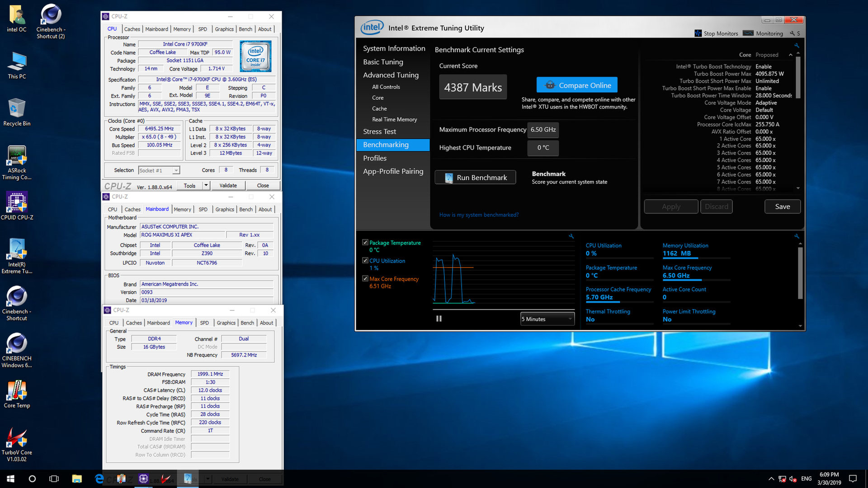868x488 pixels.
Task: Open the intel OC desktop folder icon
Action: (x=17, y=18)
